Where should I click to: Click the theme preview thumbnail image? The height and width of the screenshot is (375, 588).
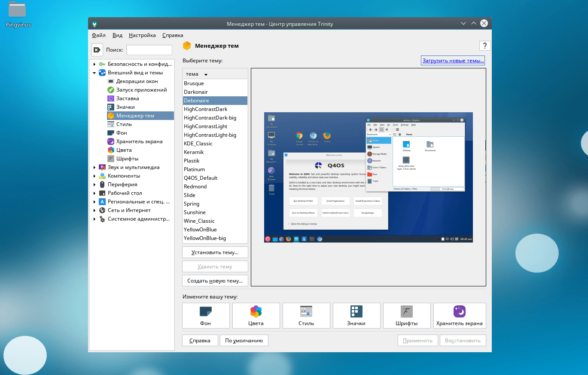click(x=369, y=177)
